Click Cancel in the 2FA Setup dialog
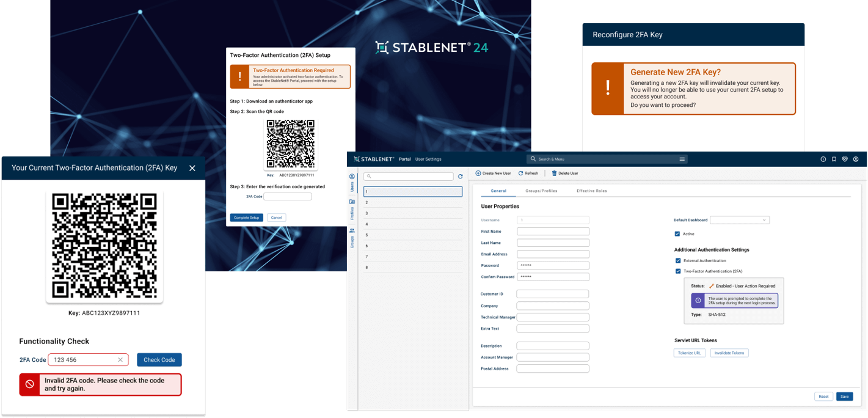 (276, 218)
